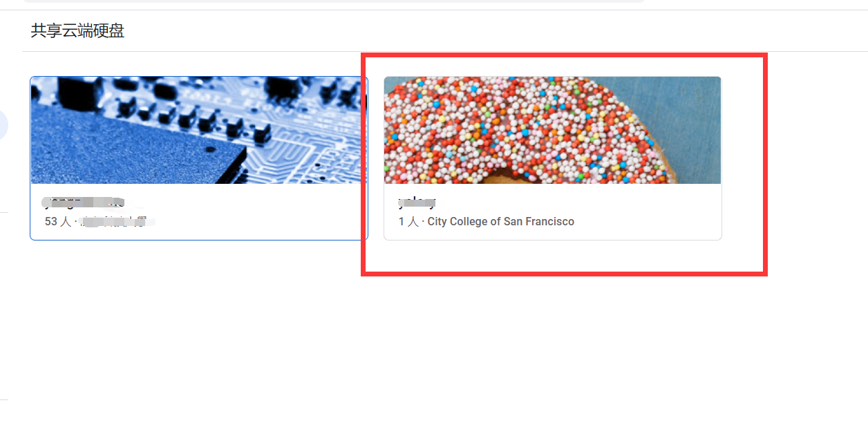Viewport: 868px width, 443px height.
Task: Click the City College of San Francisco label
Action: [500, 222]
